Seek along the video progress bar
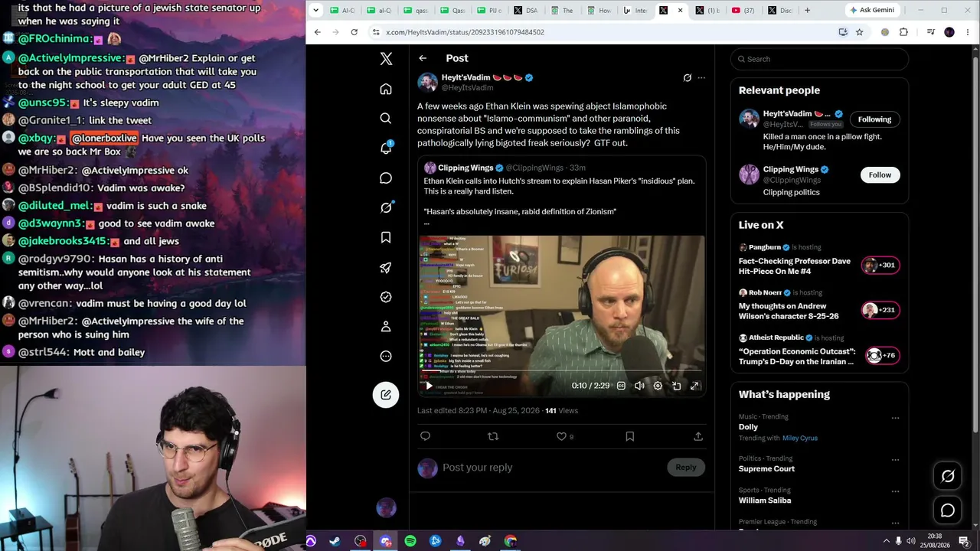980x551 pixels. 561,372
